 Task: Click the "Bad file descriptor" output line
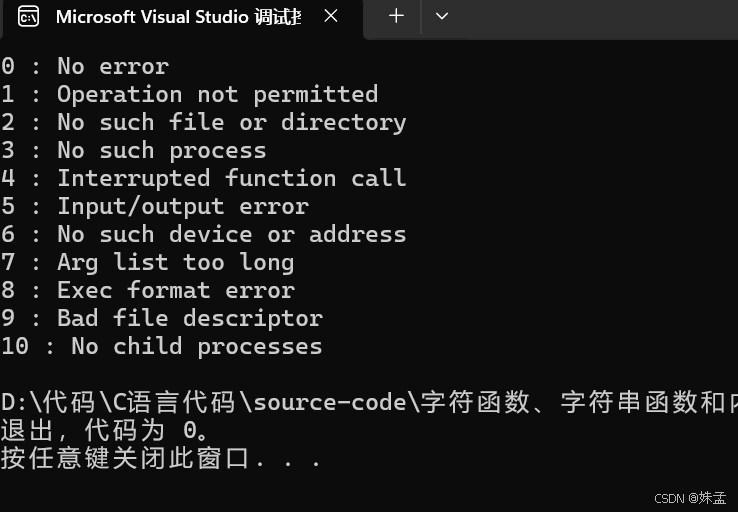click(x=161, y=319)
